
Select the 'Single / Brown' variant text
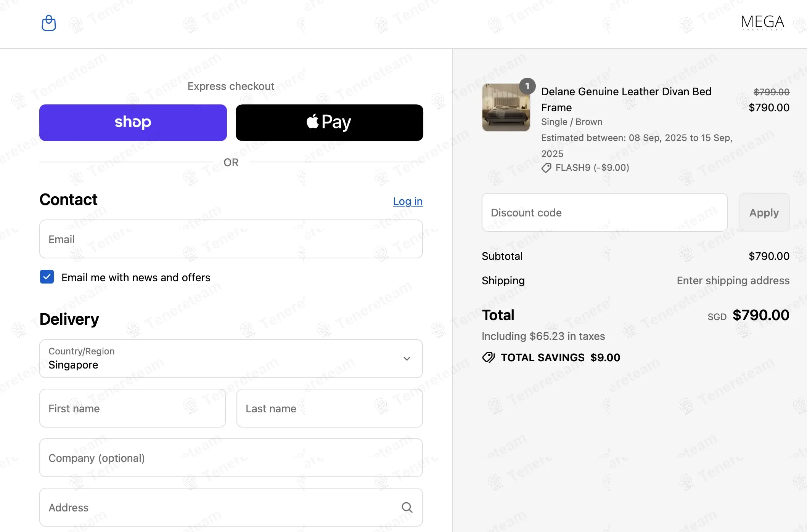pyautogui.click(x=572, y=122)
